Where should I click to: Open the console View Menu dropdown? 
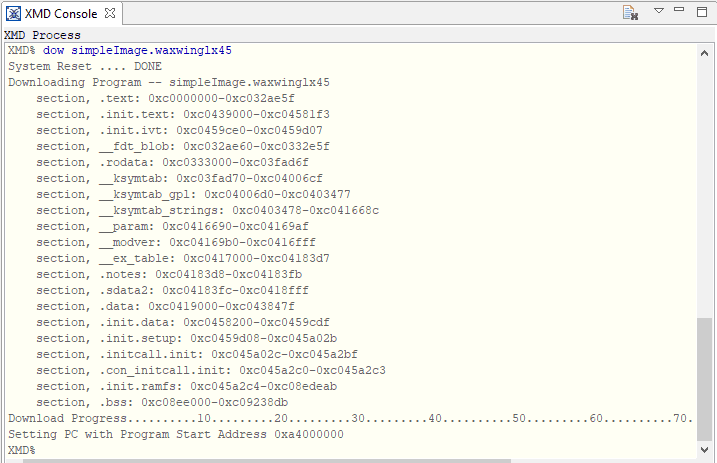[660, 12]
